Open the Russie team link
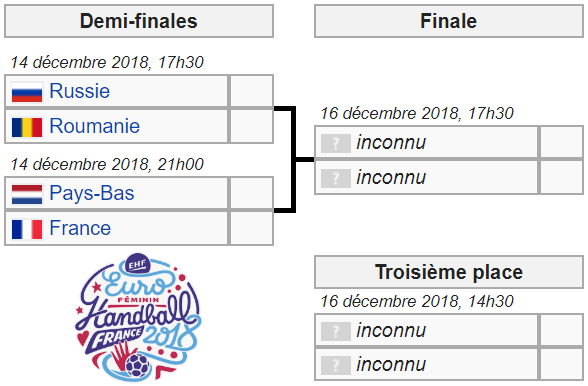Viewport: 588px width, 386px height. point(80,91)
